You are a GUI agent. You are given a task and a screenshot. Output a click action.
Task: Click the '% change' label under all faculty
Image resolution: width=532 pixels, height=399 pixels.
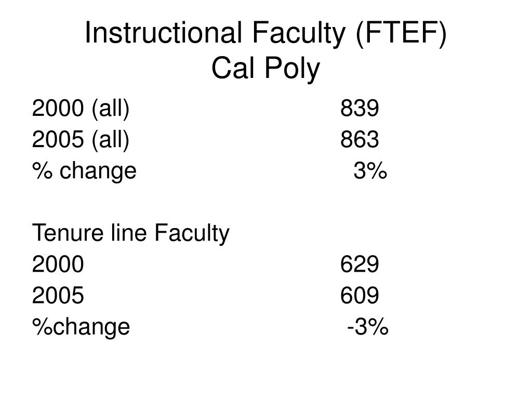pyautogui.click(x=84, y=171)
